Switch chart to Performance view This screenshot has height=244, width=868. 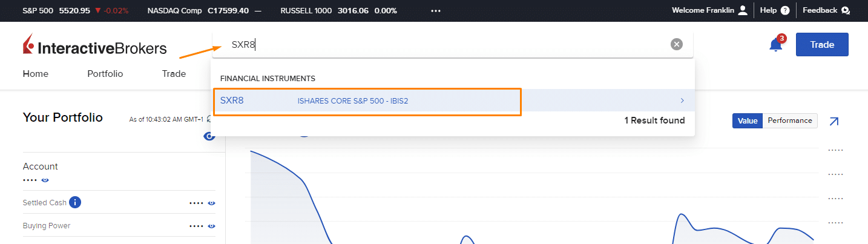(790, 120)
